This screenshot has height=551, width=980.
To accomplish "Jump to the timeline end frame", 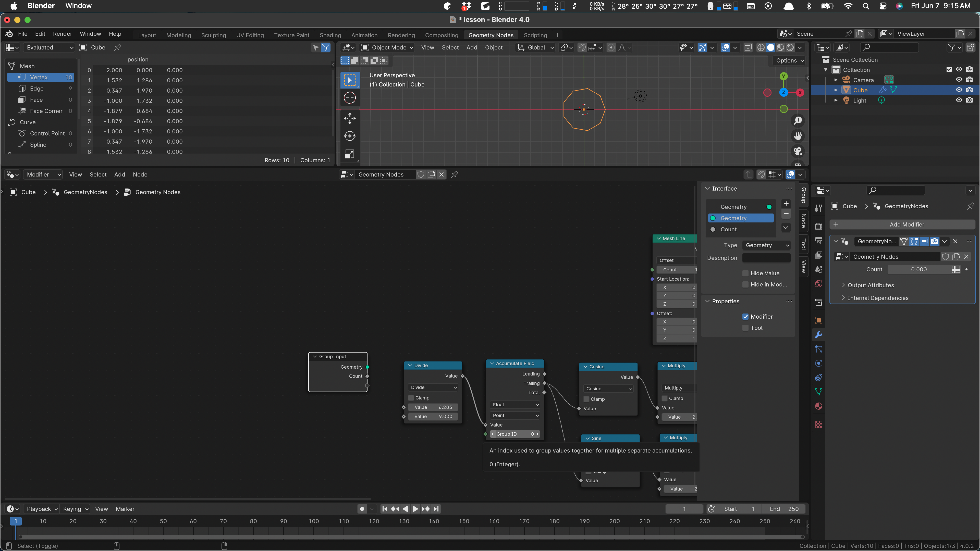I will tap(436, 509).
